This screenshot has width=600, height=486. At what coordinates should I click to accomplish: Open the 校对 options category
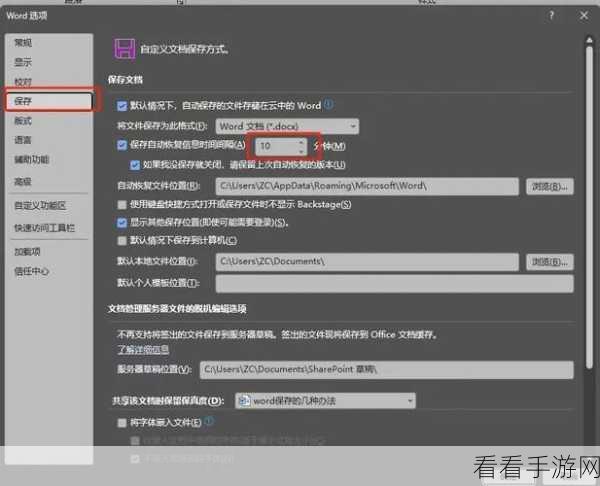(49, 82)
